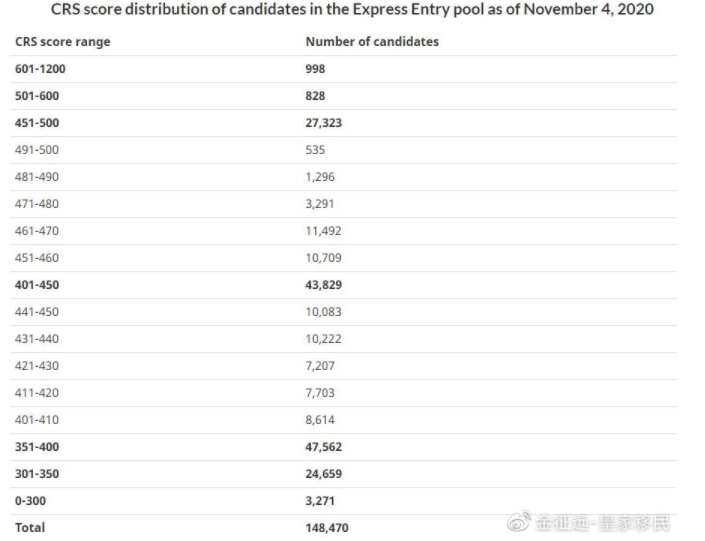Click the 11,492 candidates value

(x=324, y=231)
